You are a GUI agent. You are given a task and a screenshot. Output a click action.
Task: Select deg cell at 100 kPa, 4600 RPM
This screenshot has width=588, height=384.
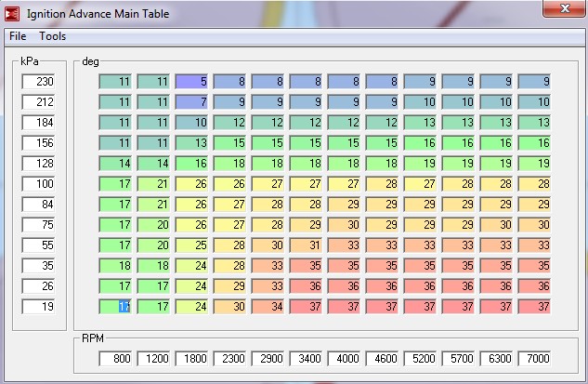click(x=382, y=184)
